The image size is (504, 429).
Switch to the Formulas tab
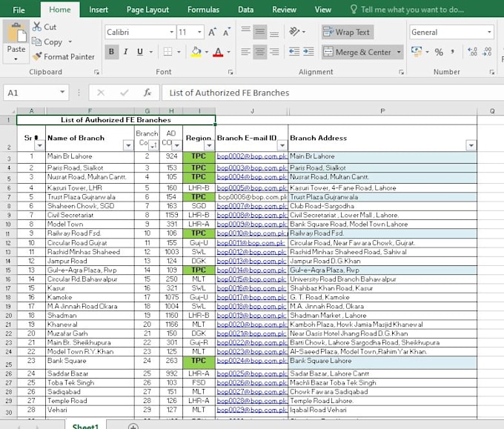(203, 10)
